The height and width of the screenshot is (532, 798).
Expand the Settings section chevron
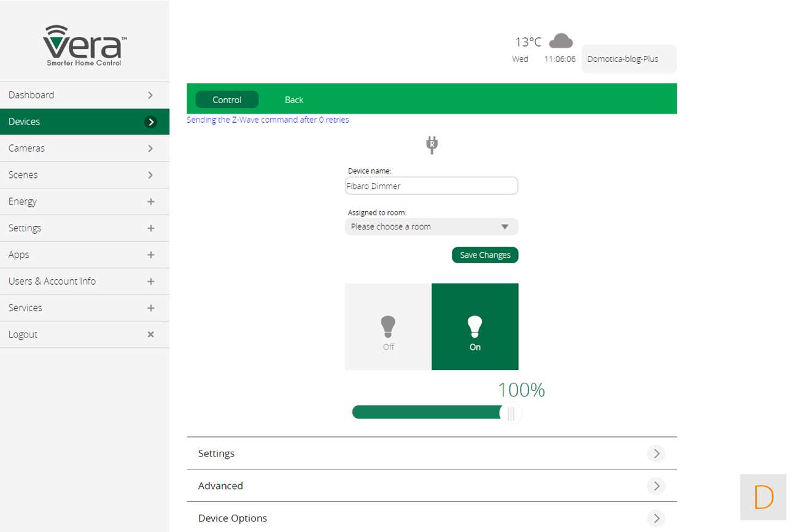click(x=656, y=453)
